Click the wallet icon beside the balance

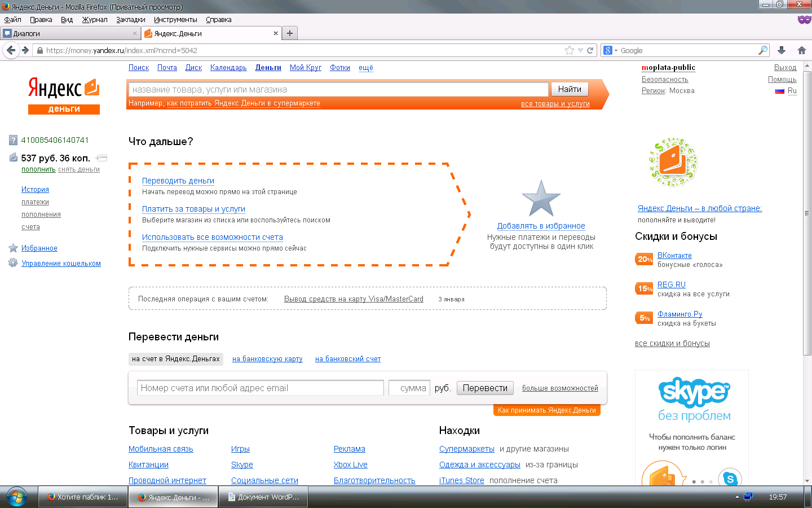click(14, 157)
